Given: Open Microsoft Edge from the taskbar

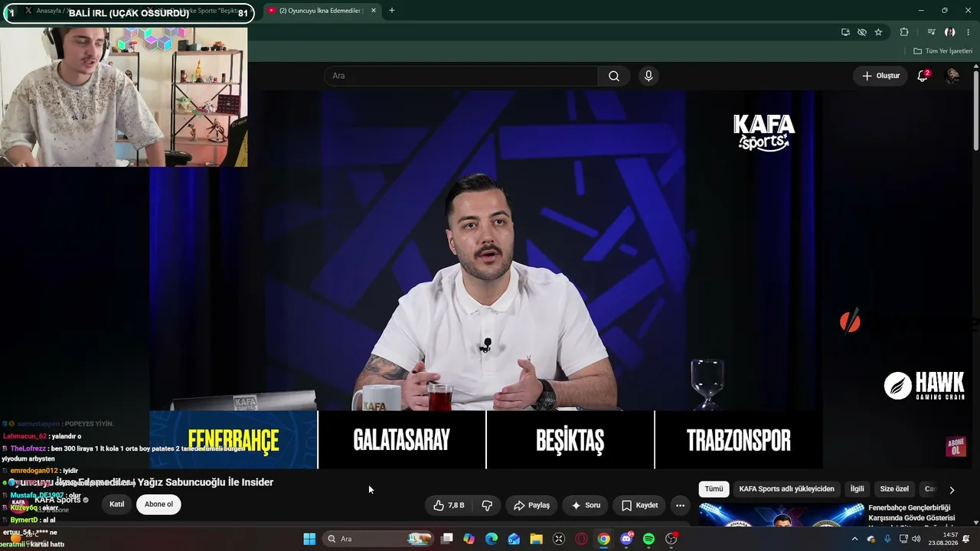Looking at the screenshot, I should pyautogui.click(x=492, y=539).
